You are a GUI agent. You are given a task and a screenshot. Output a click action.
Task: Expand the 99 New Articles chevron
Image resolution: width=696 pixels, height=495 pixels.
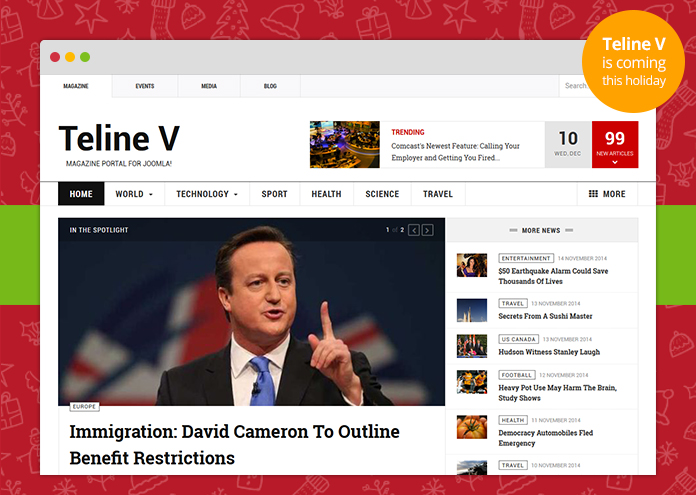click(x=615, y=162)
